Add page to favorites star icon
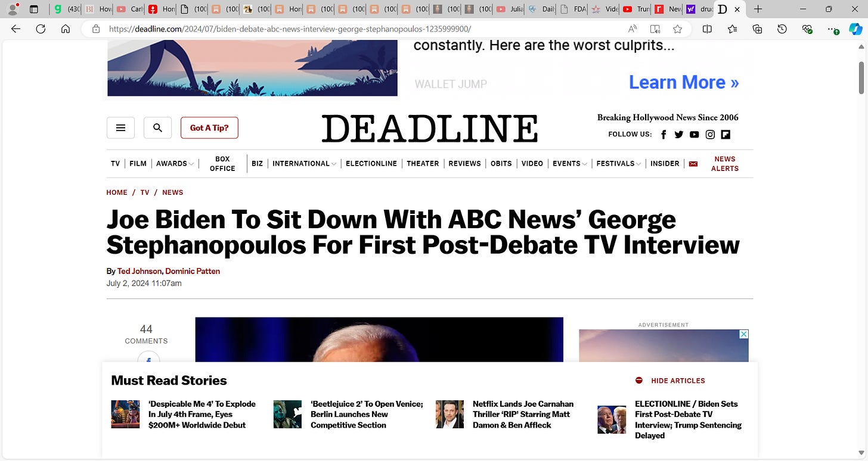 tap(677, 29)
